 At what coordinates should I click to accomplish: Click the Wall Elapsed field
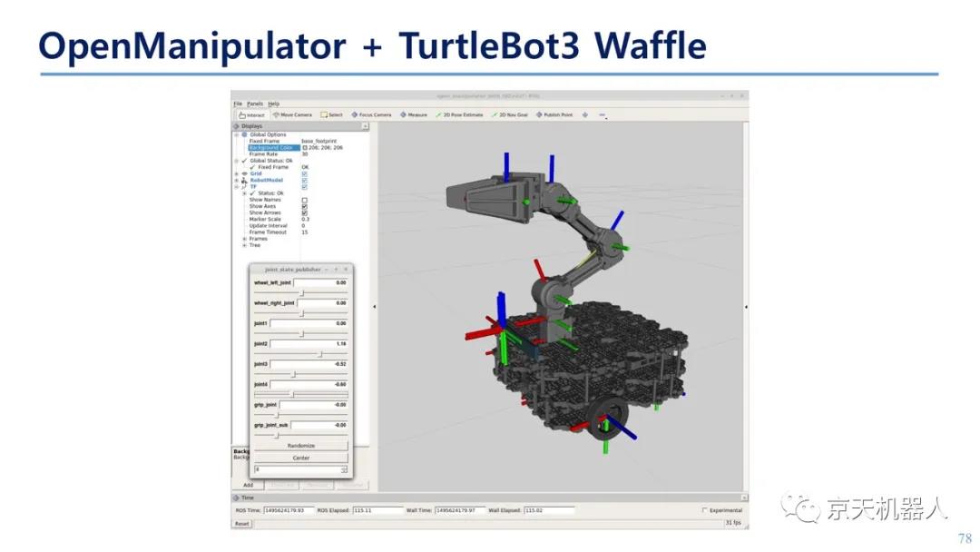(x=549, y=511)
